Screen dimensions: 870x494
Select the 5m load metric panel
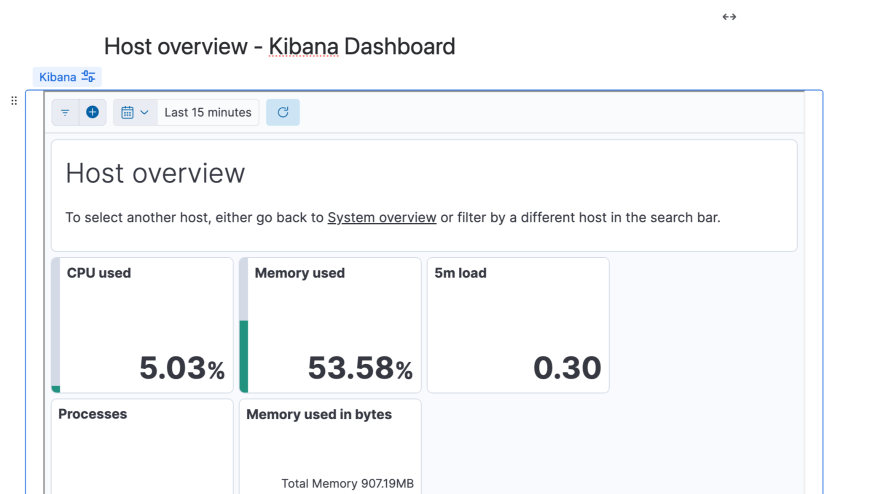[518, 325]
